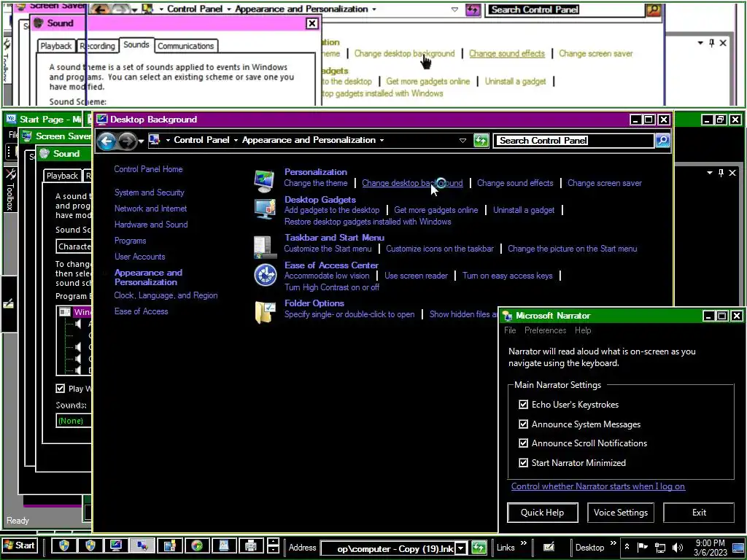Toggle Start Narrator Minimized checkbox
The width and height of the screenshot is (747, 560).
[x=524, y=462]
